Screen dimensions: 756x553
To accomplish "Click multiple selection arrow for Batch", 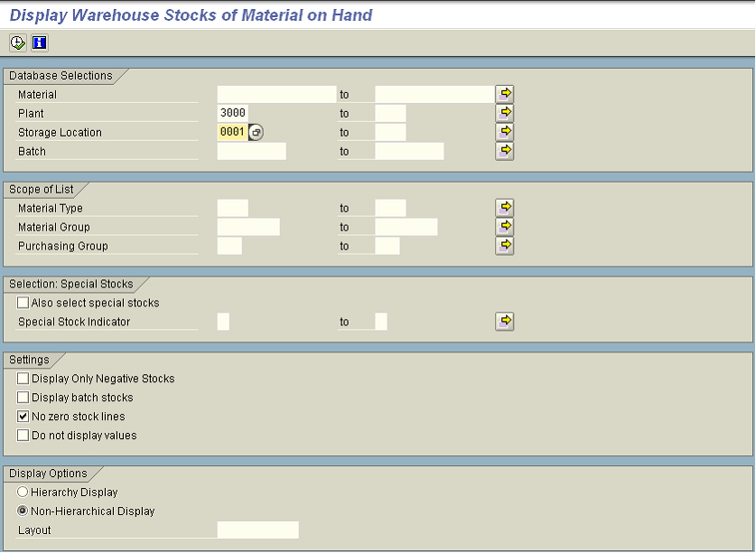I will tap(505, 151).
